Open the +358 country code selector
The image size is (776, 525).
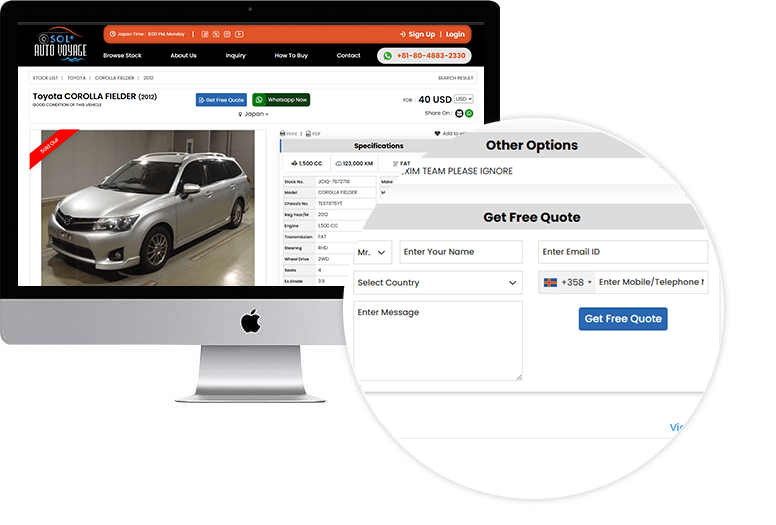point(567,283)
